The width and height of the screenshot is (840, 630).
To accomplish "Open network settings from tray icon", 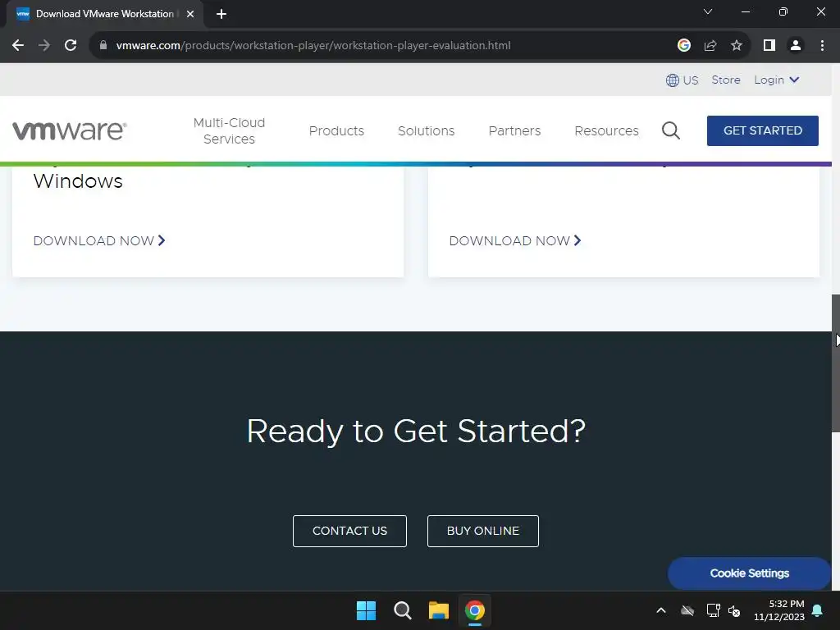I will tap(713, 610).
